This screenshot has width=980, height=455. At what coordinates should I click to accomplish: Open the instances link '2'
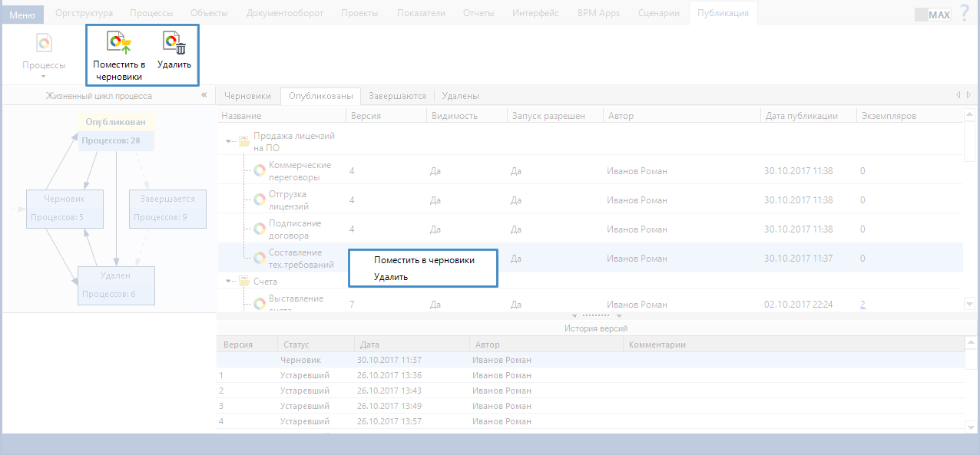862,305
